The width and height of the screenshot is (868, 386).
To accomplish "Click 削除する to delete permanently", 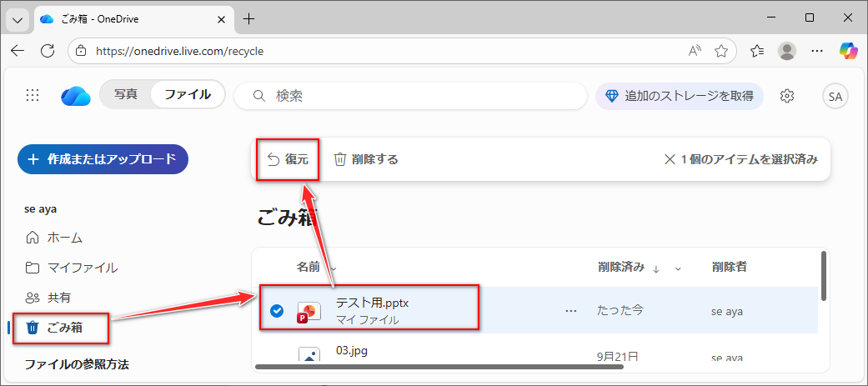I will [x=366, y=159].
